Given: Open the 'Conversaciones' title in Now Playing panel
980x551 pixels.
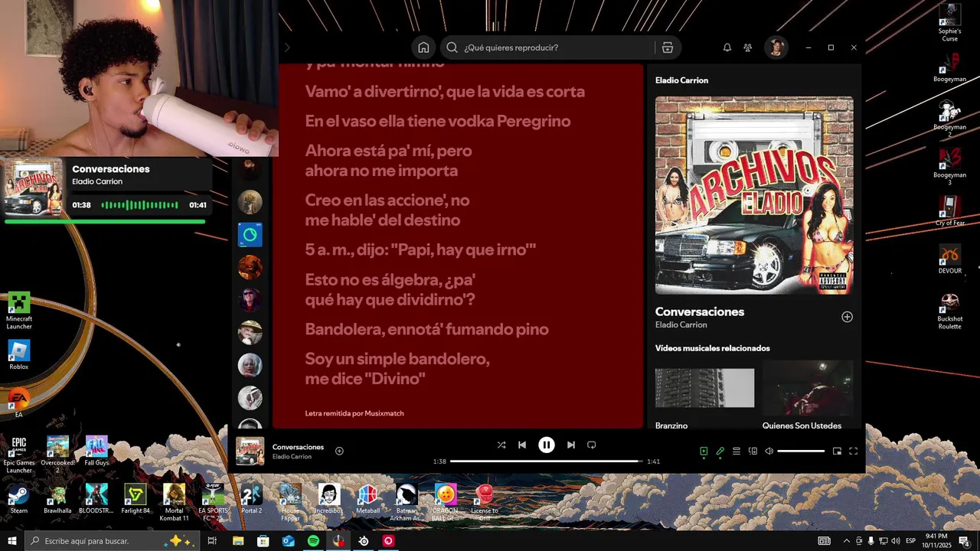Looking at the screenshot, I should (700, 311).
